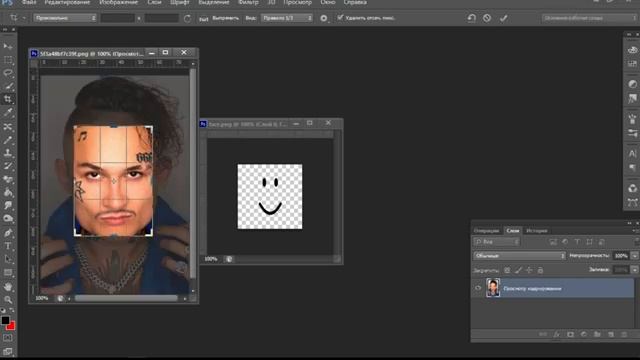Select the Smudge tool
This screenshot has height=360, width=640.
click(x=8, y=205)
